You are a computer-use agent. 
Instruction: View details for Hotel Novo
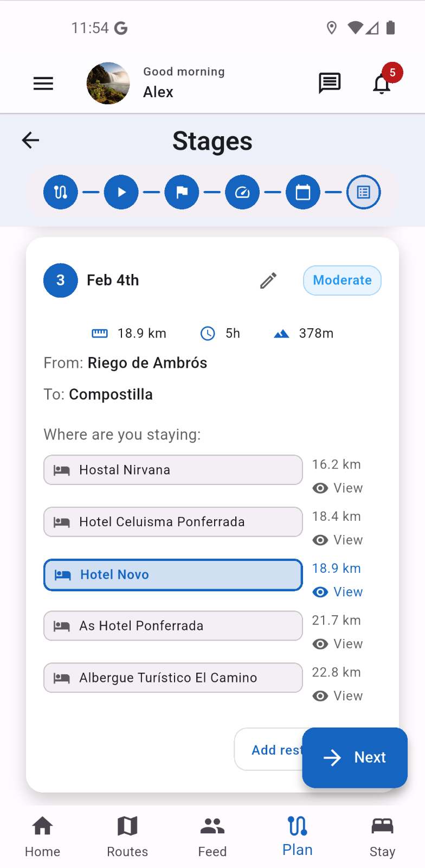[x=338, y=592]
